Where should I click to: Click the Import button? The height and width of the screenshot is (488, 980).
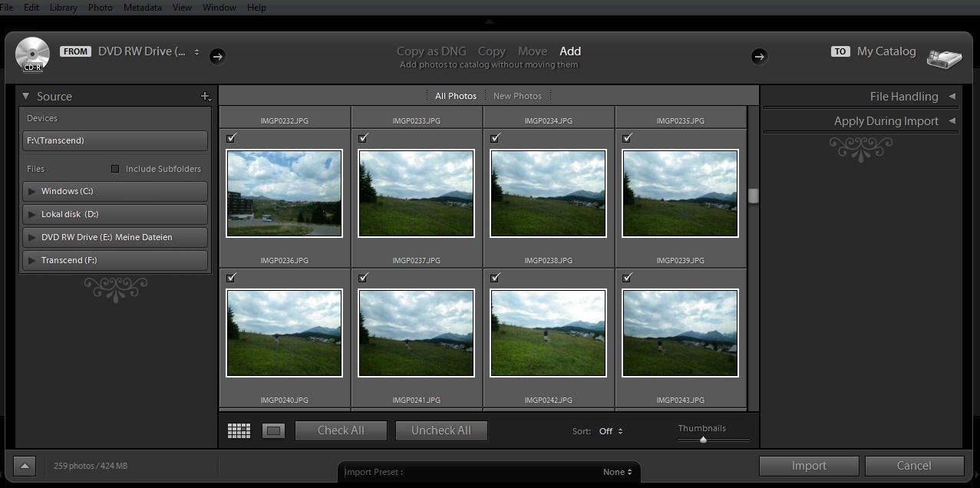[x=809, y=466]
